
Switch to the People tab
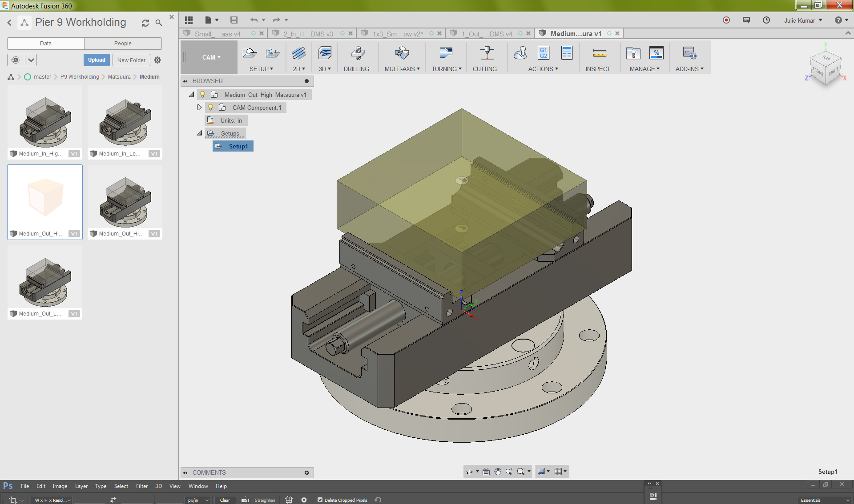tap(123, 43)
